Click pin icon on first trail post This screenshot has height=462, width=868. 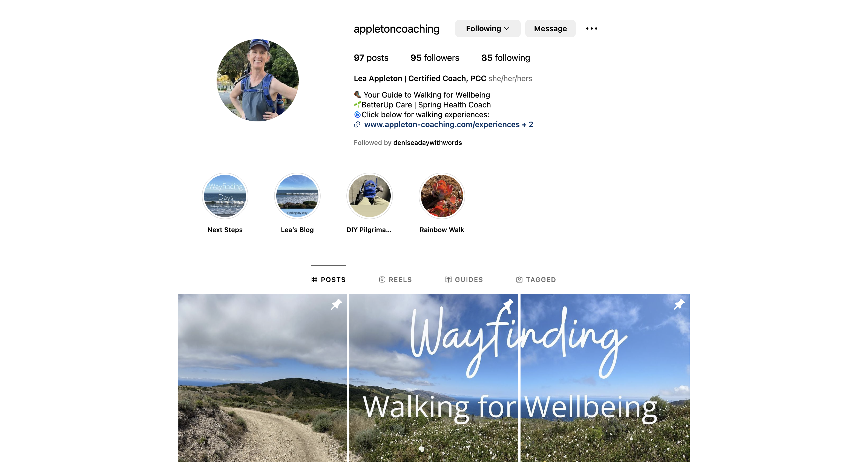(x=336, y=304)
